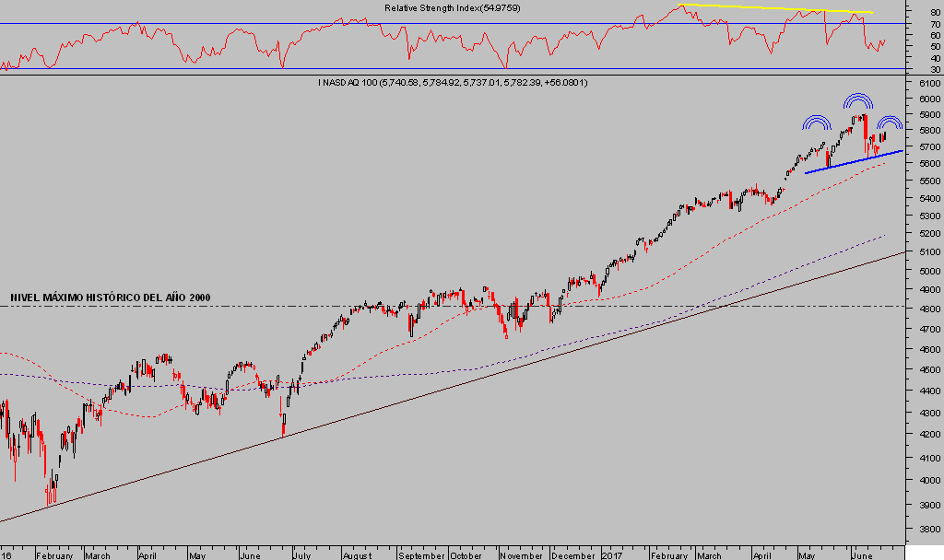Click the October label on the time axis
This screenshot has width=944, height=560.
click(x=469, y=555)
